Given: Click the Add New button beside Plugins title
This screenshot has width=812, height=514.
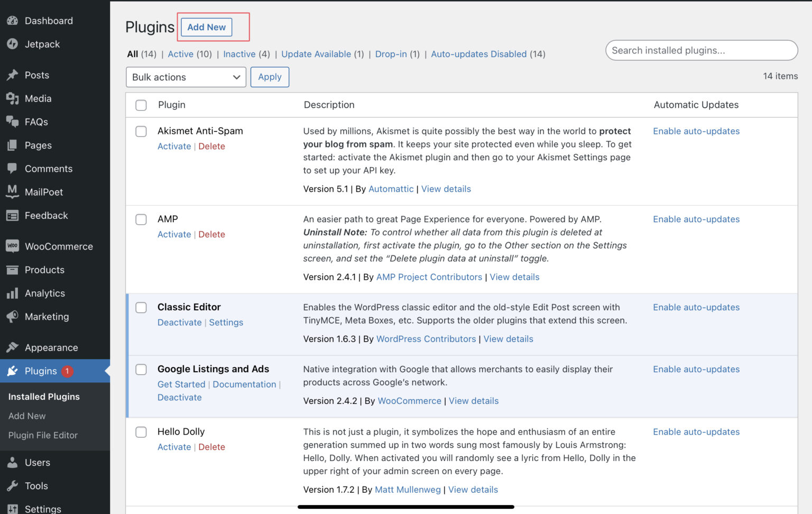Looking at the screenshot, I should click(206, 27).
